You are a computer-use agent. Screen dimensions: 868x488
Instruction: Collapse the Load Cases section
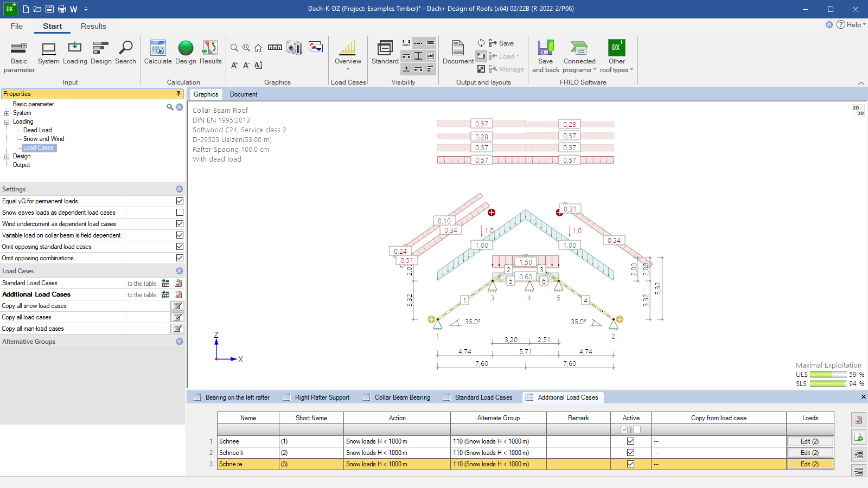pyautogui.click(x=179, y=271)
